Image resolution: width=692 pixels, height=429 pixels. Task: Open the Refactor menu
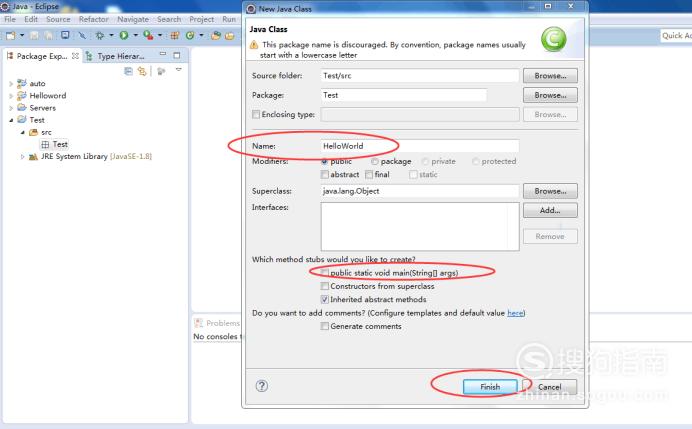94,19
